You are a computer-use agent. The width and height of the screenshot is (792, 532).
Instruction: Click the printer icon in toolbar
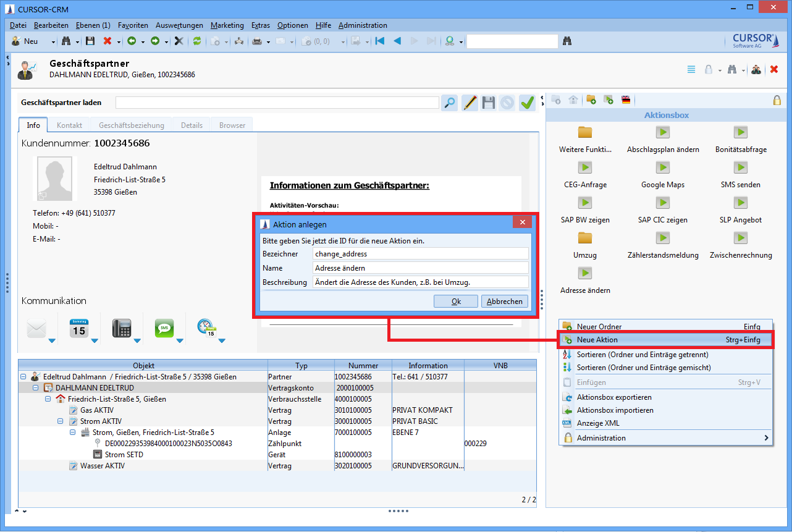[257, 41]
